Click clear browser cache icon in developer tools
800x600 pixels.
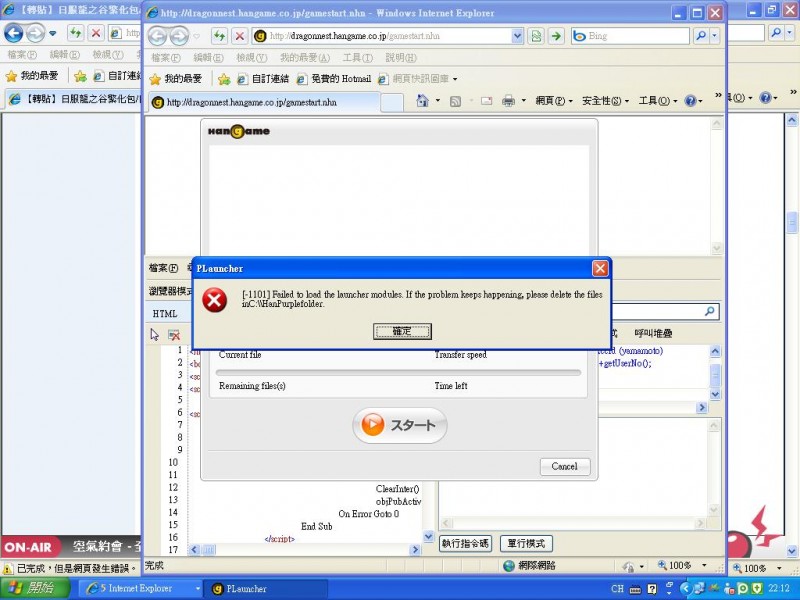click(x=174, y=335)
